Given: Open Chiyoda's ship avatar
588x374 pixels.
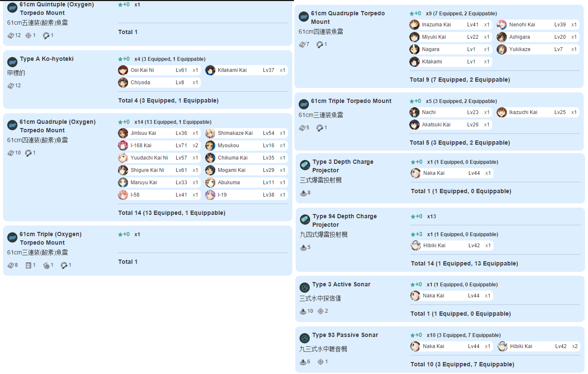Looking at the screenshot, I should [123, 83].
